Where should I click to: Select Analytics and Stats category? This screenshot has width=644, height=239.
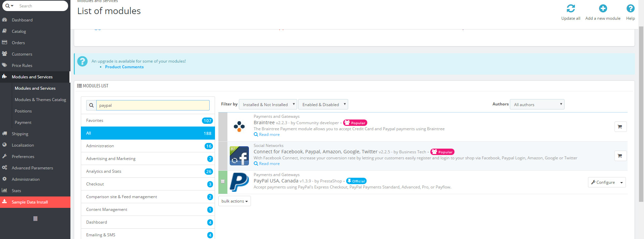point(148,171)
